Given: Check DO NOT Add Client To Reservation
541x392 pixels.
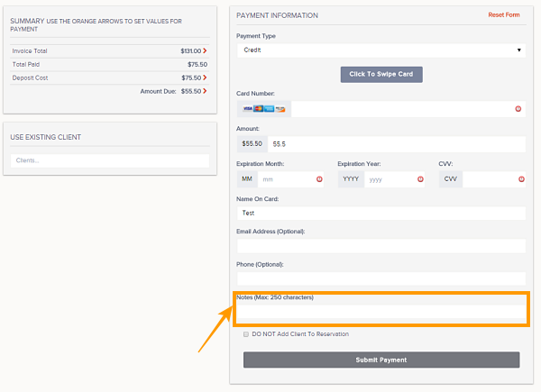Looking at the screenshot, I should 246,334.
